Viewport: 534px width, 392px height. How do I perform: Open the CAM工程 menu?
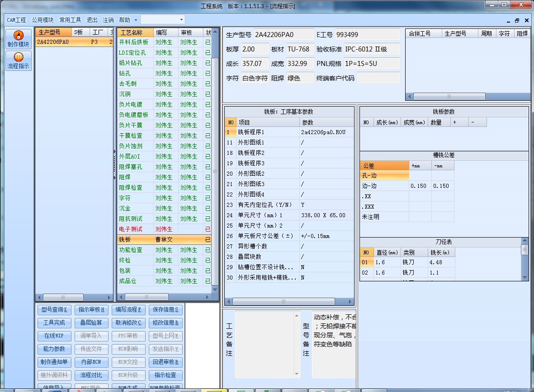pos(16,20)
